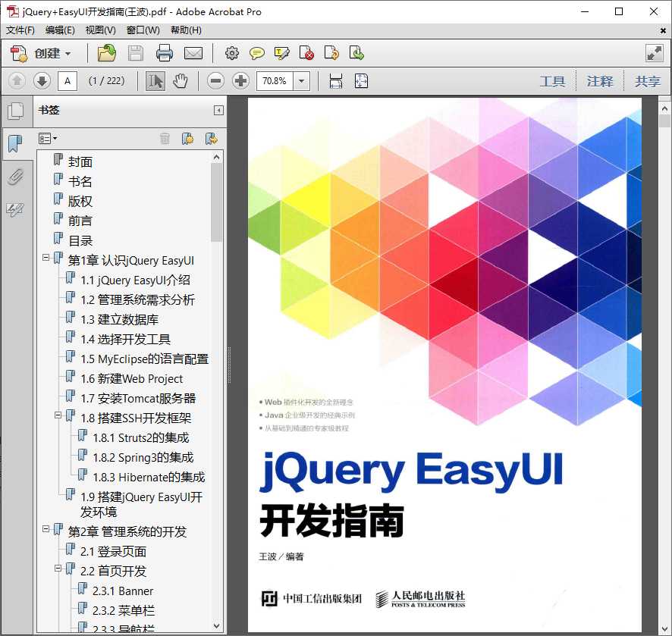Viewport: 672px width, 636px height.
Task: Print the PDF with the printer icon
Action: pyautogui.click(x=165, y=53)
